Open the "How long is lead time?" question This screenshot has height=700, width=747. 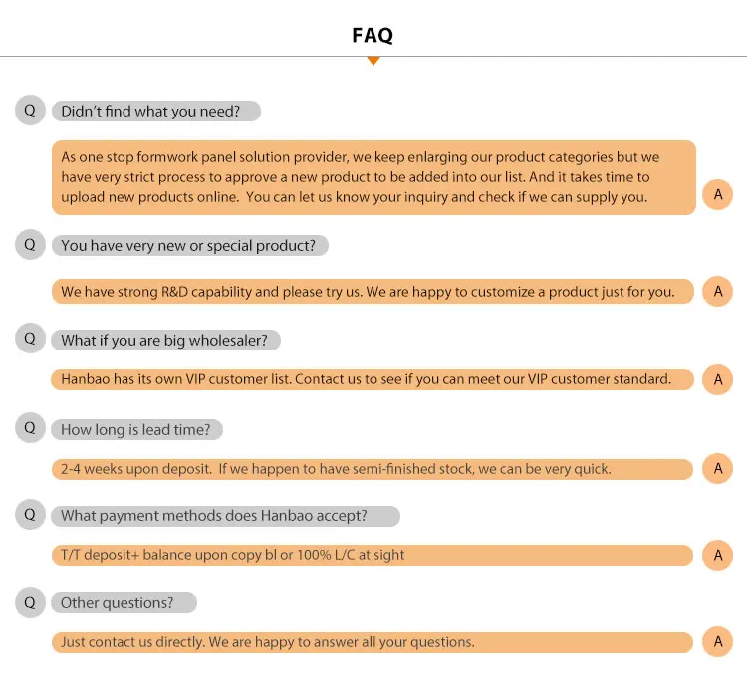click(x=137, y=430)
